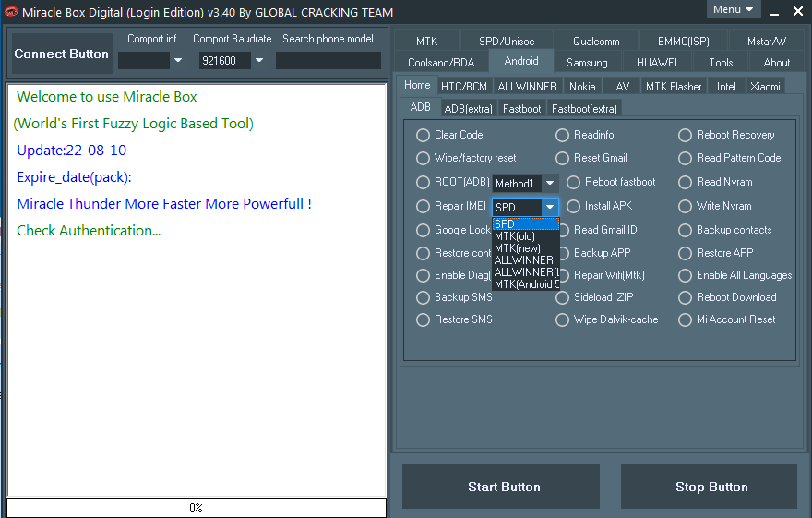Select the ROOT(ADB) radio button

point(424,182)
